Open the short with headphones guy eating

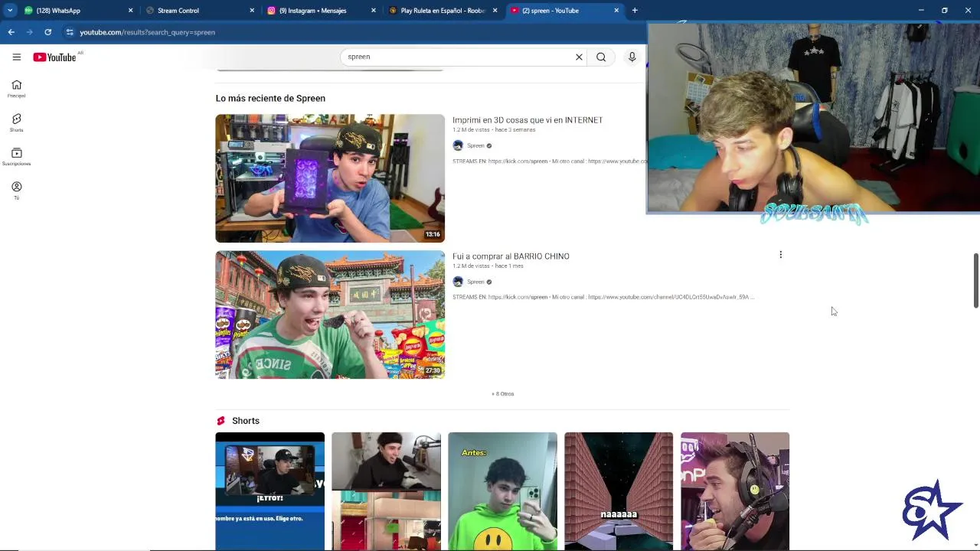(735, 491)
